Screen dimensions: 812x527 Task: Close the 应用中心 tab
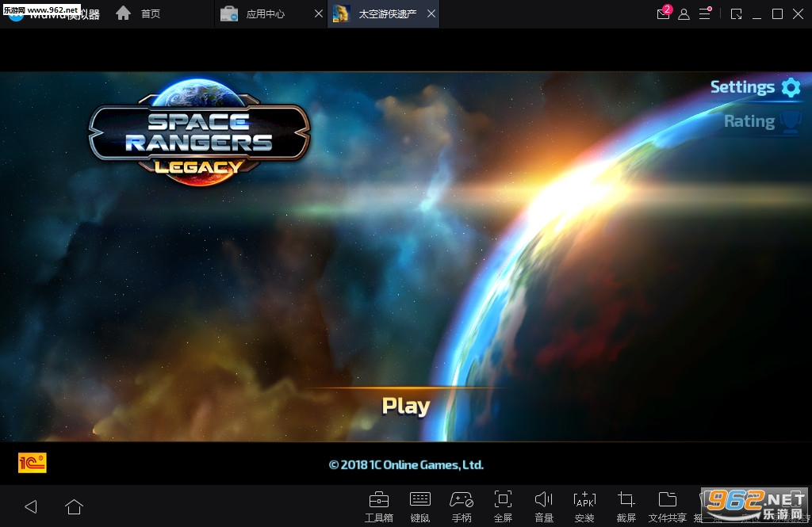(x=319, y=14)
